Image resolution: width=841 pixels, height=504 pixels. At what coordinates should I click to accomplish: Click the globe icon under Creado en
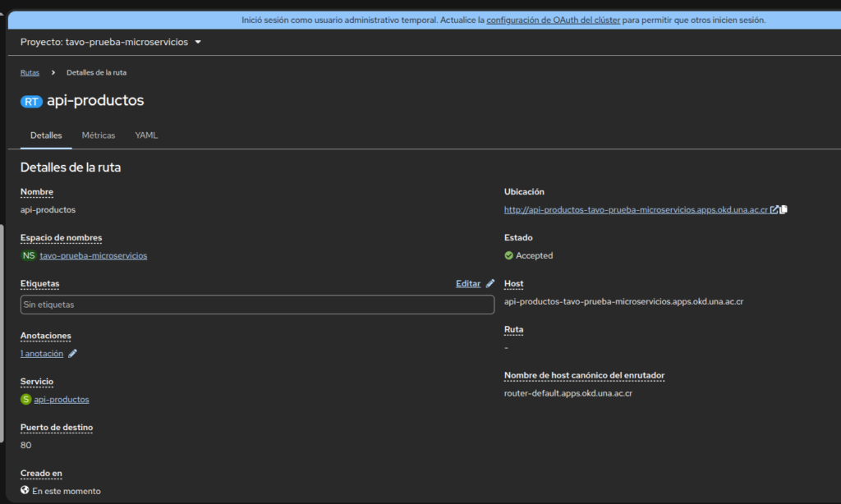pyautogui.click(x=25, y=491)
